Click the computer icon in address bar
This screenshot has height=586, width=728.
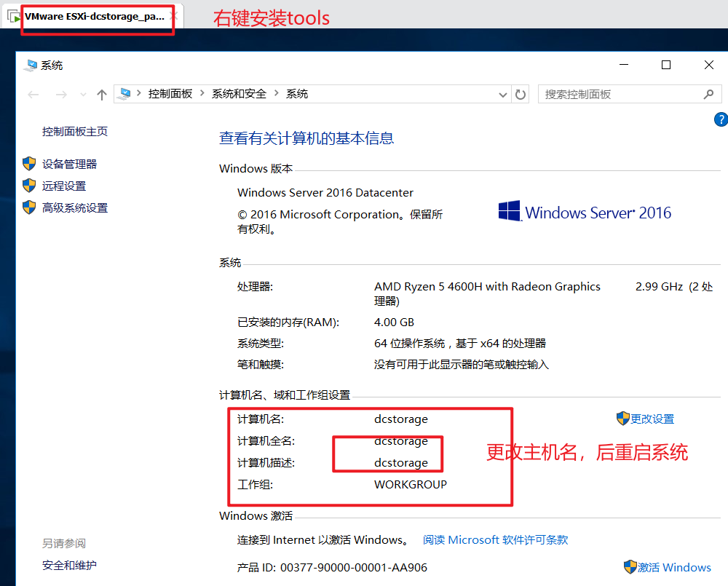coord(124,94)
